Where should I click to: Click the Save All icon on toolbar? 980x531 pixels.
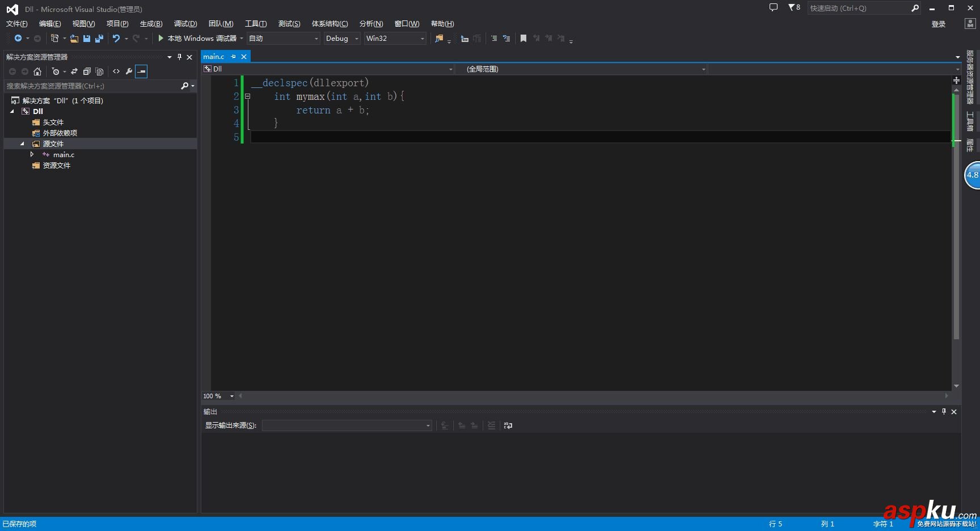pyautogui.click(x=99, y=38)
